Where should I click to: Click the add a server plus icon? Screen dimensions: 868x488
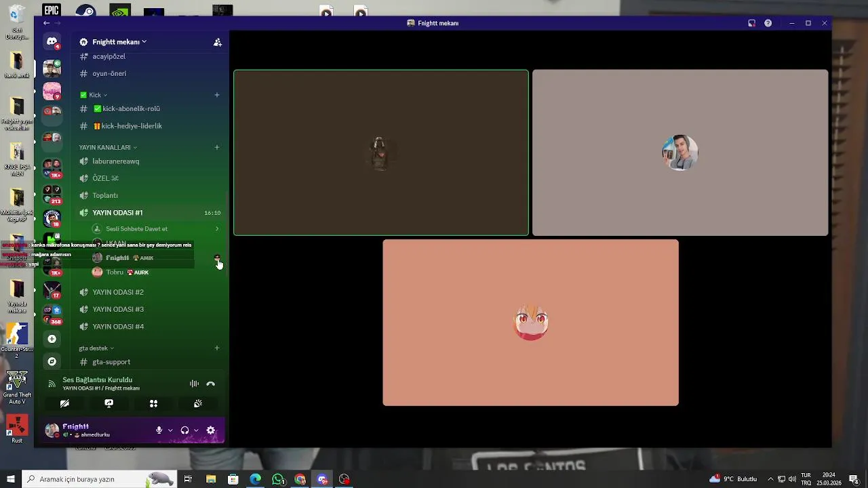pyautogui.click(x=52, y=339)
